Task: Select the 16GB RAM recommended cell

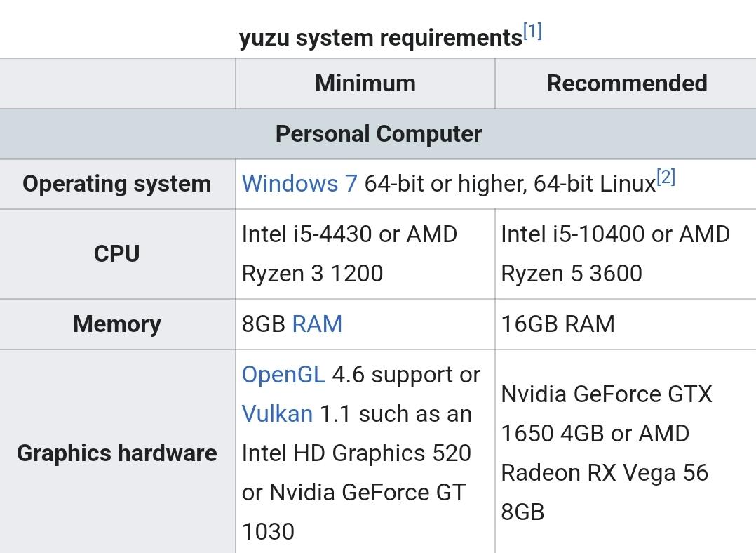Action: pos(558,324)
